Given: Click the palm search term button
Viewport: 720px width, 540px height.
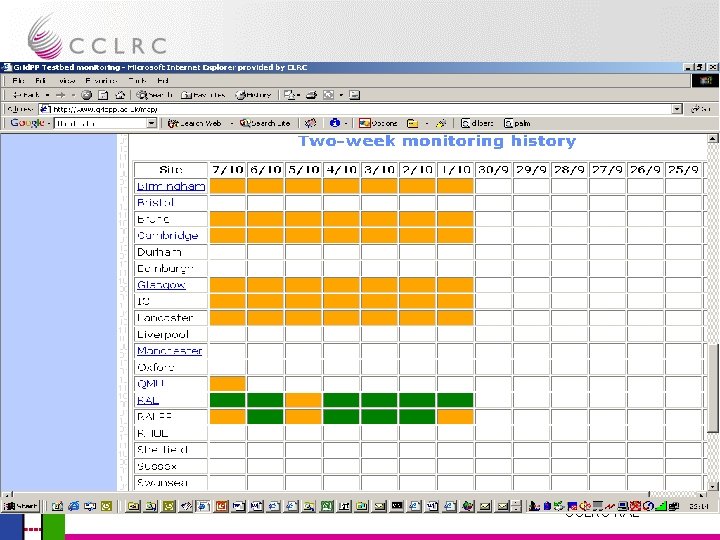Looking at the screenshot, I should (x=517, y=123).
